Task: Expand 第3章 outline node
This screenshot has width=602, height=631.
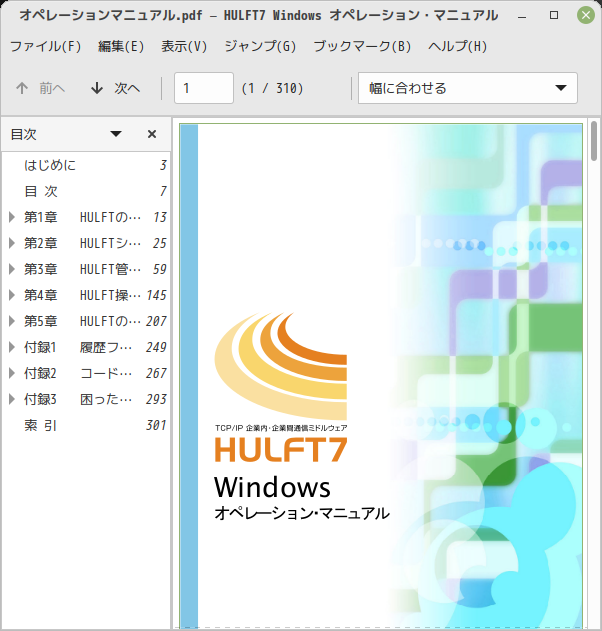Action: (x=12, y=269)
